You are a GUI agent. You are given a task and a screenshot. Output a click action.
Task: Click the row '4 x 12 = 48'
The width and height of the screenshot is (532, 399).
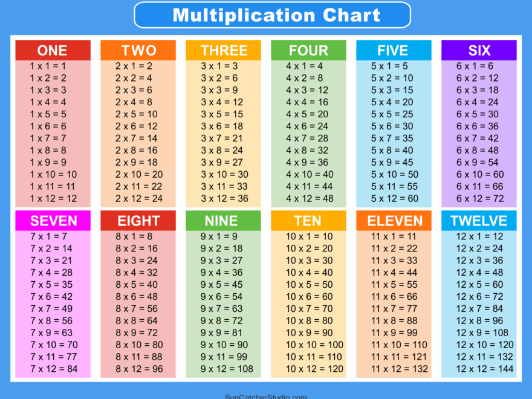tap(310, 198)
